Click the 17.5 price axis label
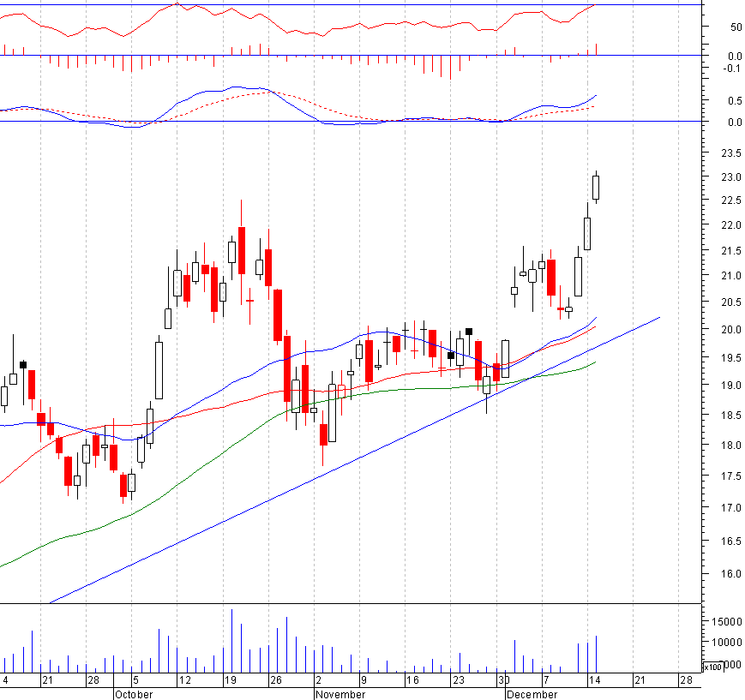Image resolution: width=745 pixels, height=700 pixels. pos(730,476)
